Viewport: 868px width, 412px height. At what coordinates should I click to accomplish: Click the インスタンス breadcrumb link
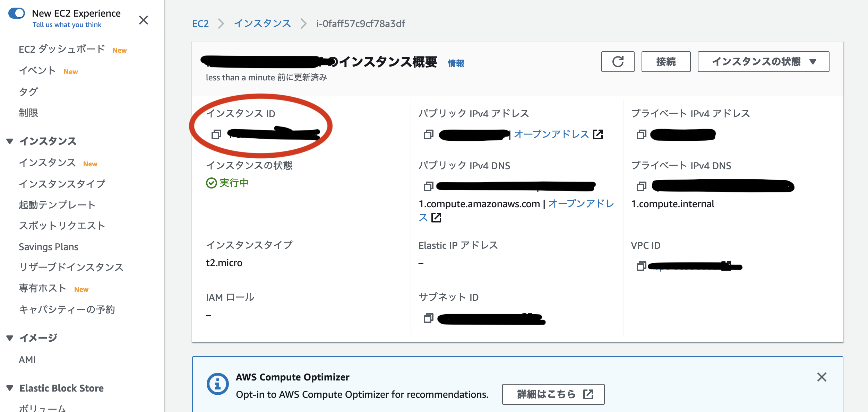tap(262, 24)
